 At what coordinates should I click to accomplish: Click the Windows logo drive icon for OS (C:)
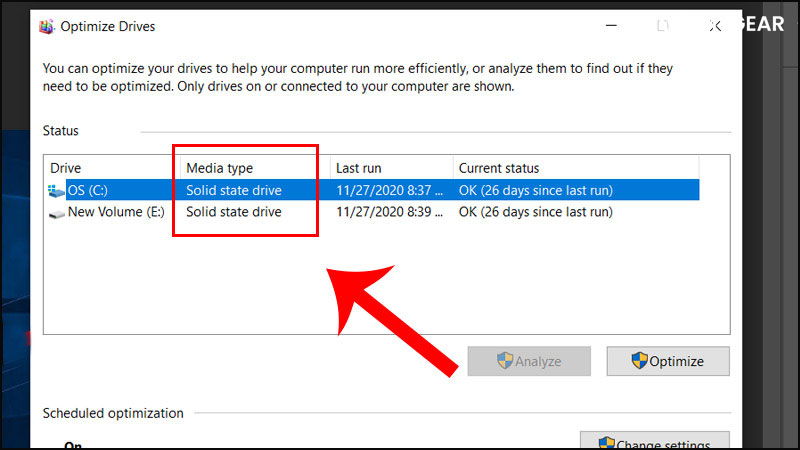(x=56, y=190)
